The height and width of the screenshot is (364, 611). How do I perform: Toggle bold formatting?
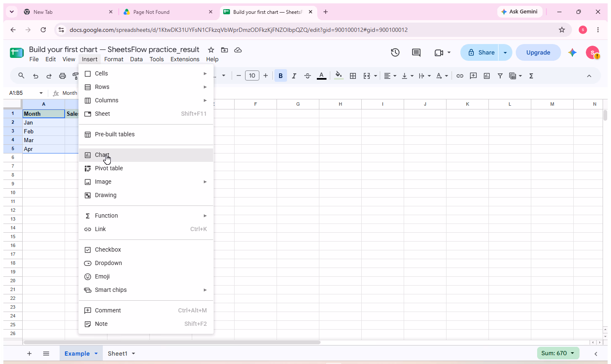[280, 76]
